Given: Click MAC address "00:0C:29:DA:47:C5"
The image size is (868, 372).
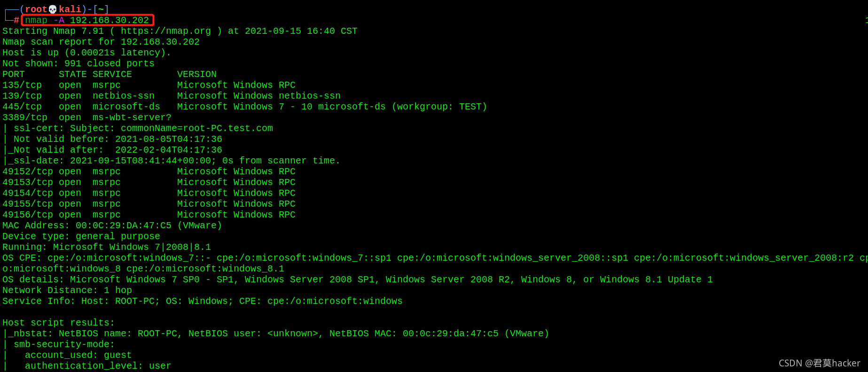Looking at the screenshot, I should coord(124,225).
